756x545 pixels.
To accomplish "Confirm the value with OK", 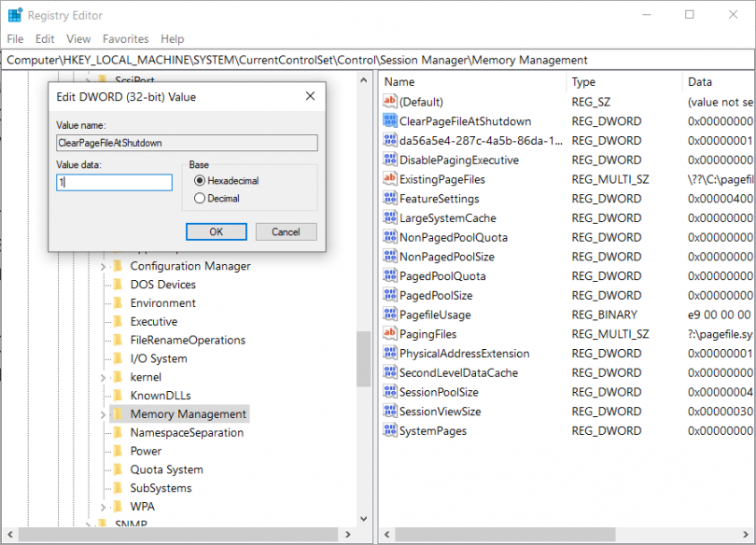I will [217, 231].
